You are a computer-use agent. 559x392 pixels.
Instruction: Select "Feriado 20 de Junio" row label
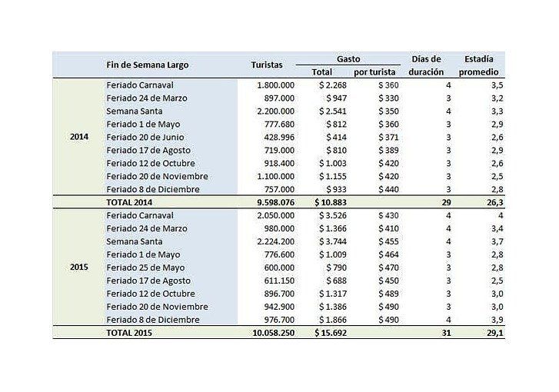click(x=148, y=137)
